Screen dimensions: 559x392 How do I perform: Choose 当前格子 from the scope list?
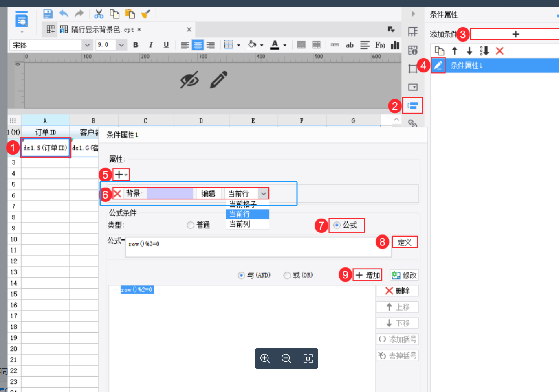pos(247,204)
